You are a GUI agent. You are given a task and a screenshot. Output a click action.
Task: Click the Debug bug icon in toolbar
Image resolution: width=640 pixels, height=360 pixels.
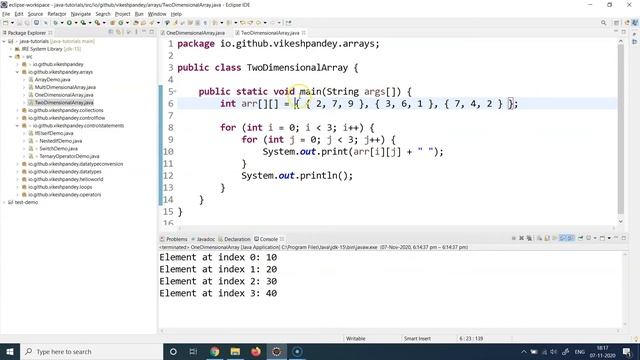(56, 22)
